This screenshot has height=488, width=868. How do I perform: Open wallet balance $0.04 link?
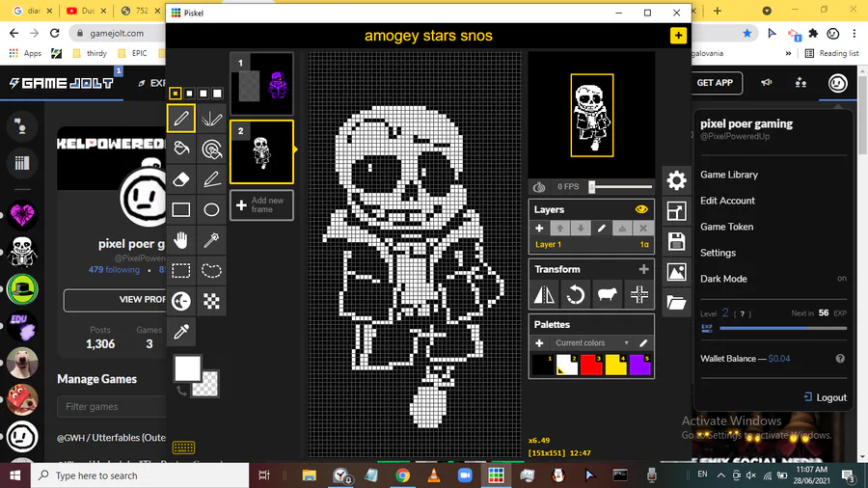[x=779, y=359]
